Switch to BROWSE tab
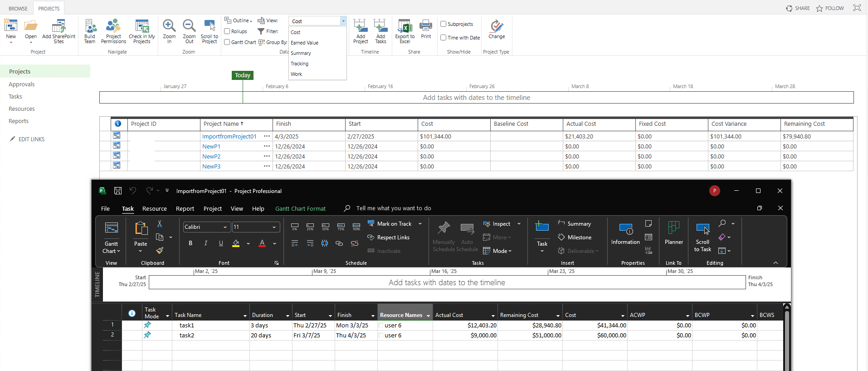868x371 pixels. point(18,8)
